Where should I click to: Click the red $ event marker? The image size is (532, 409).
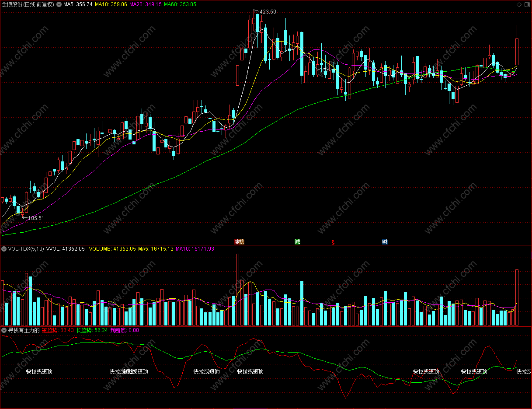(x=333, y=242)
